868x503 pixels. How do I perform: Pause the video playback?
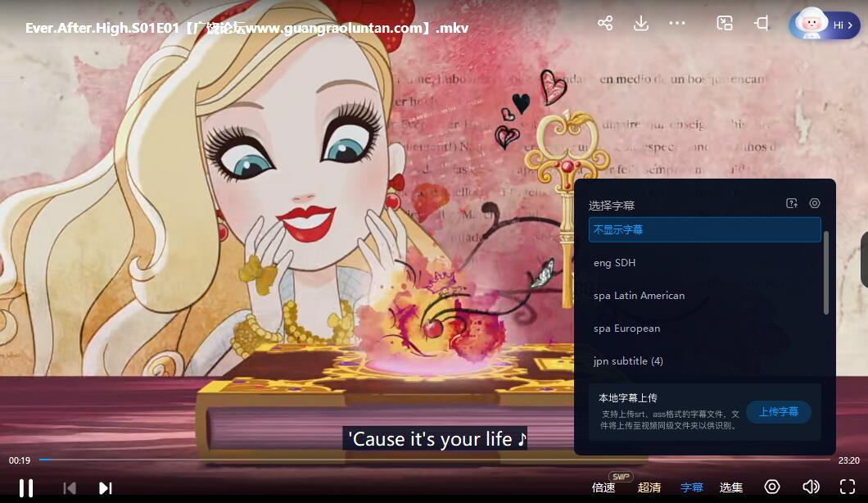pyautogui.click(x=26, y=488)
